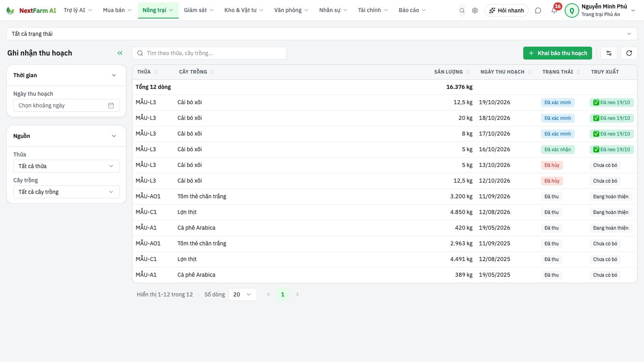Open user account menu chevron
Viewport: 644px width, 362px height.
pos(633,10)
